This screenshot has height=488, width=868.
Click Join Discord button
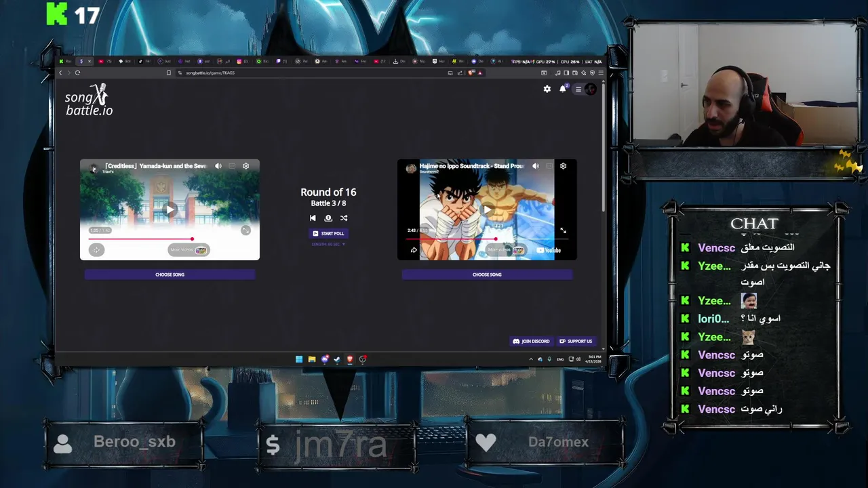coord(532,341)
